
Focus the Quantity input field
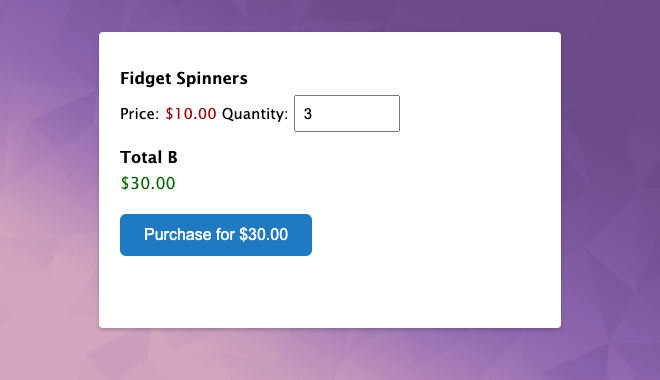point(347,114)
